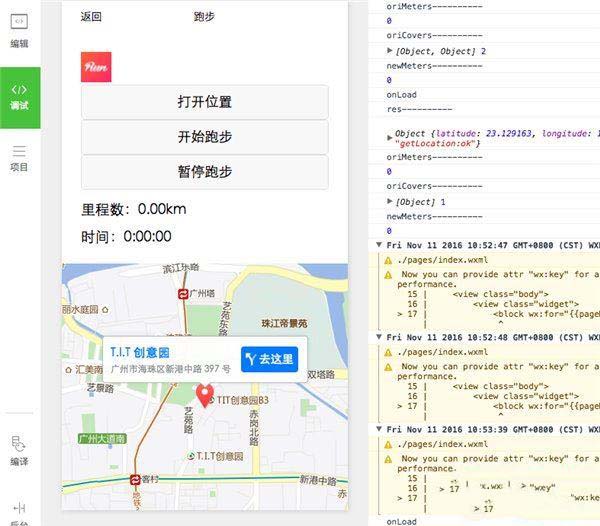This screenshot has width=600, height=526.
Task: Click the 广州塔 metro station icon
Action: pos(183,294)
